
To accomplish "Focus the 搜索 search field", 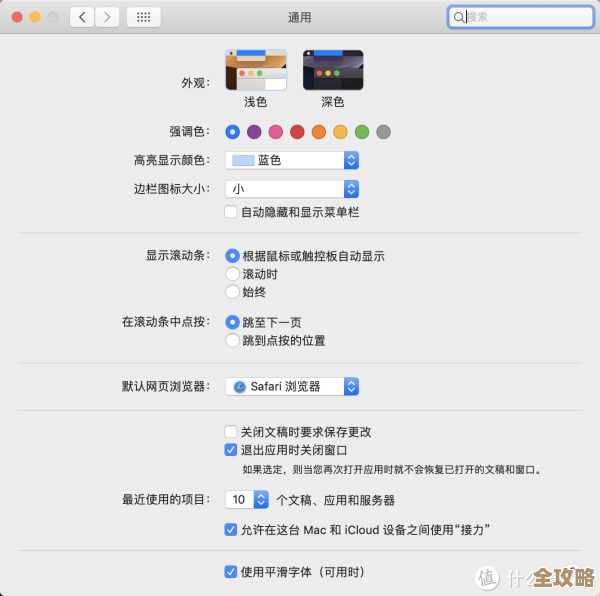I will 520,17.
